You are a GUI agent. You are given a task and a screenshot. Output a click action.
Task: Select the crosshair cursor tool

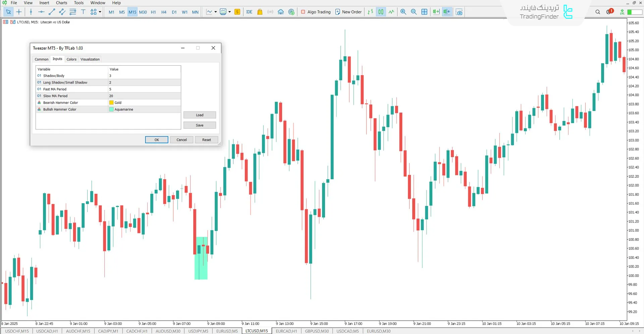click(19, 12)
